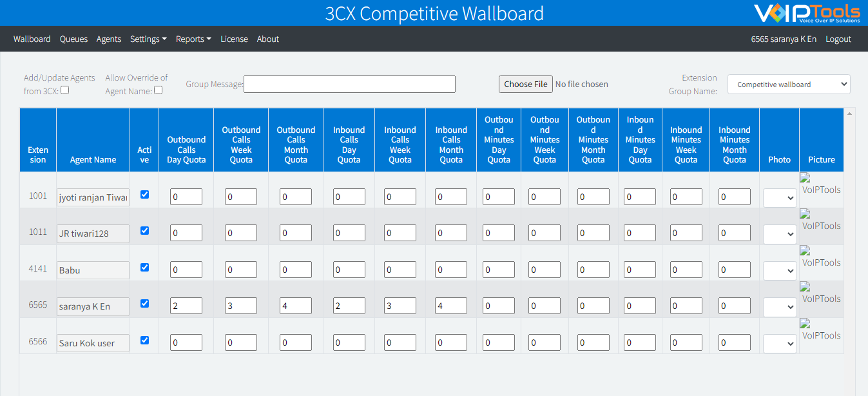Open Photo dropdown for Babu
The image size is (868, 396).
tap(780, 271)
